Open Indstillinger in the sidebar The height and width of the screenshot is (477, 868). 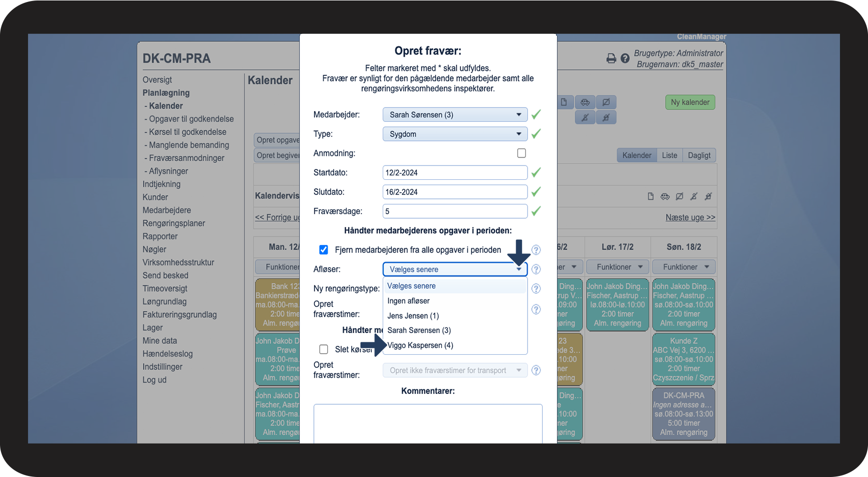[x=163, y=367]
